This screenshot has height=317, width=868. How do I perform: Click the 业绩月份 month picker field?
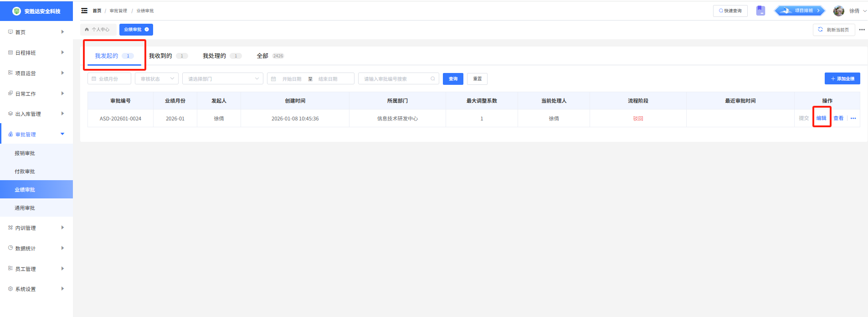click(109, 79)
